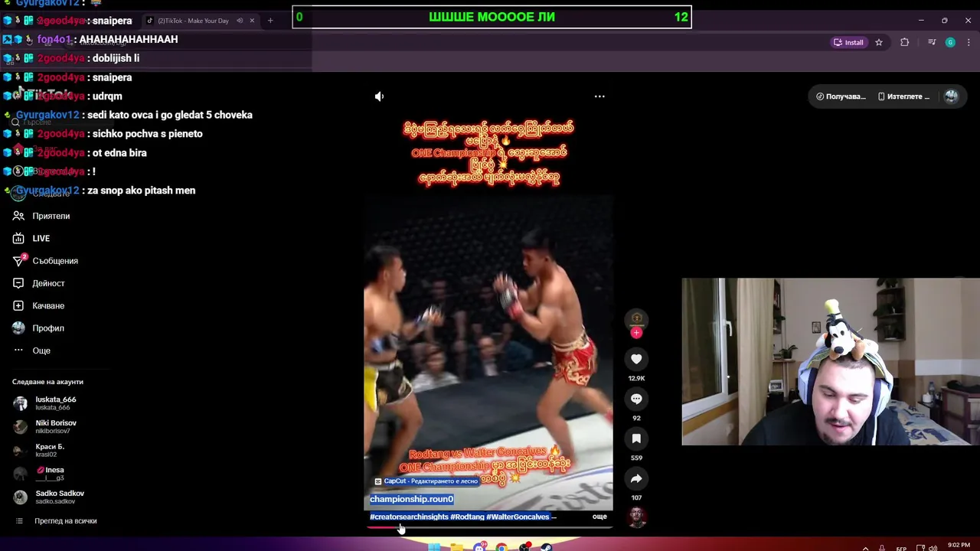The image size is (980, 551).
Task: Open the #Rodtang hashtag
Action: coord(467,517)
